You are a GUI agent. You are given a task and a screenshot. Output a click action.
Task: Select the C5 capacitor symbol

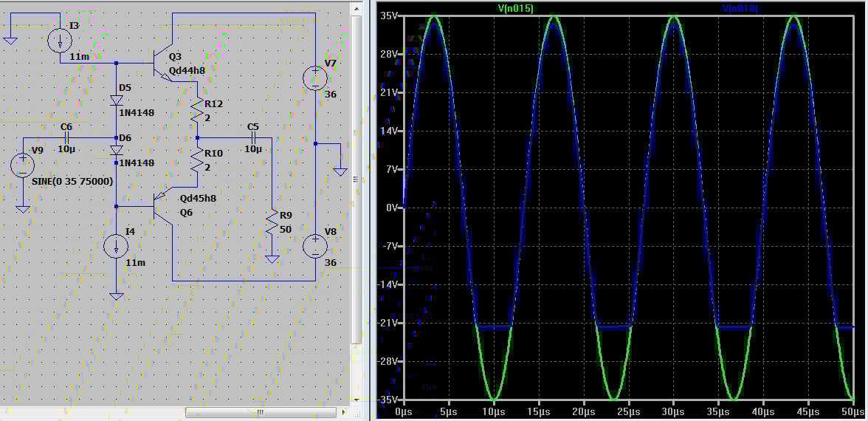point(253,138)
